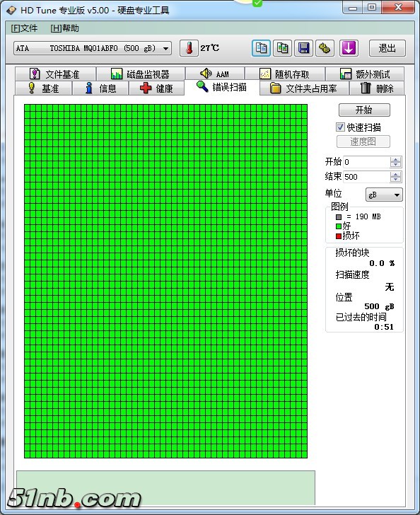Select the 文件夹占用率 tab
Viewport: 420px width, 515px height.
[304, 88]
